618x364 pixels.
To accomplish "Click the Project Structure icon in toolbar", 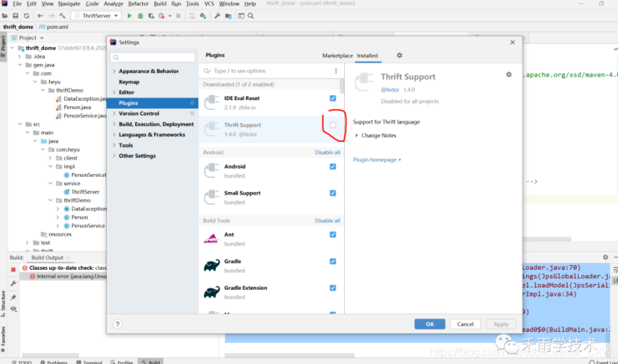I will tap(228, 15).
